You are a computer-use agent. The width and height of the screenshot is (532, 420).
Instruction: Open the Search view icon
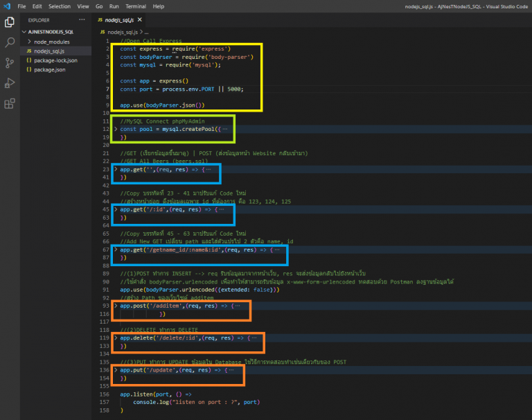[x=10, y=42]
